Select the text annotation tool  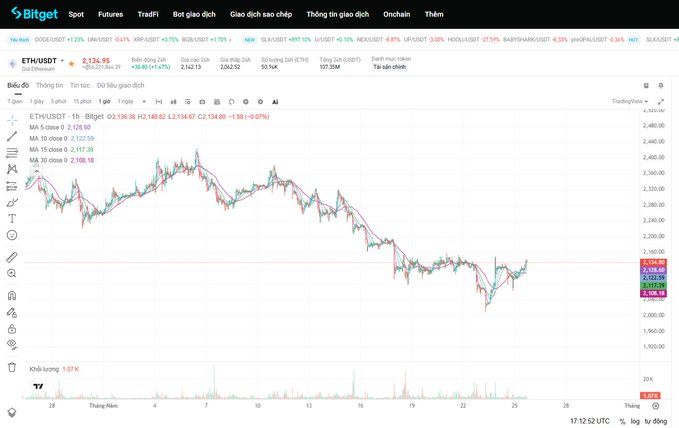12,219
